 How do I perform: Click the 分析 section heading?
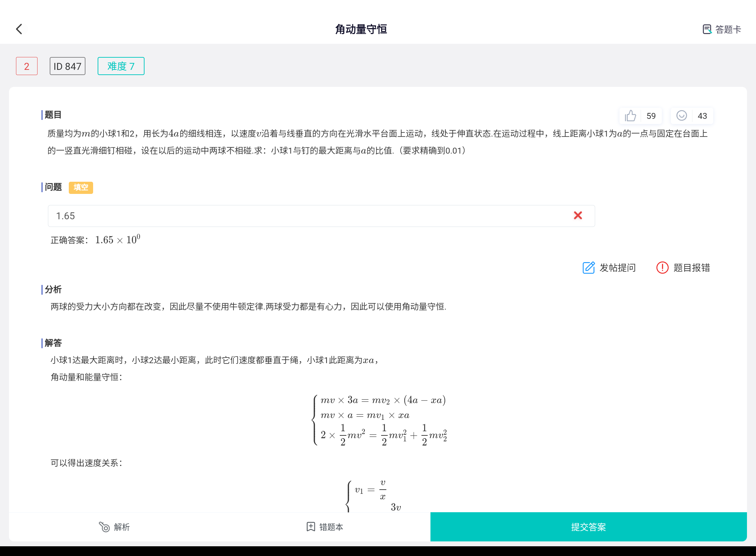tap(53, 289)
